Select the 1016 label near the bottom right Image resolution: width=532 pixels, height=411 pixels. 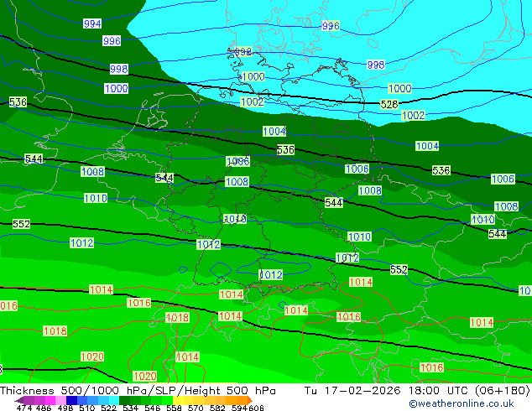point(431,367)
